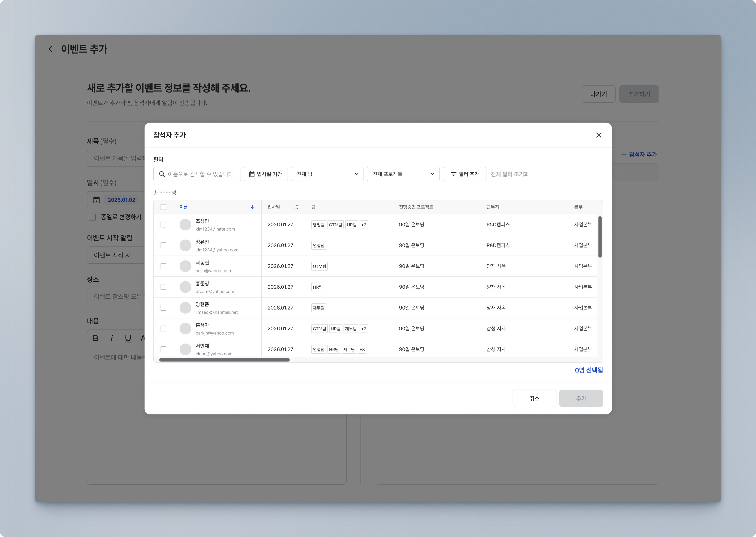756x537 pixels.
Task: Click the 진행중인 프로젝트 column header
Action: click(x=416, y=207)
